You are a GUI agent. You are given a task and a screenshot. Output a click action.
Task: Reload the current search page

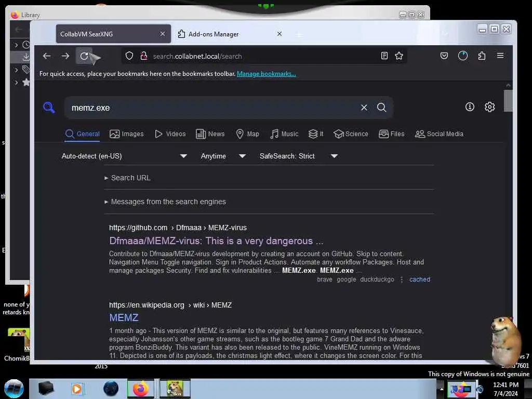click(x=84, y=56)
